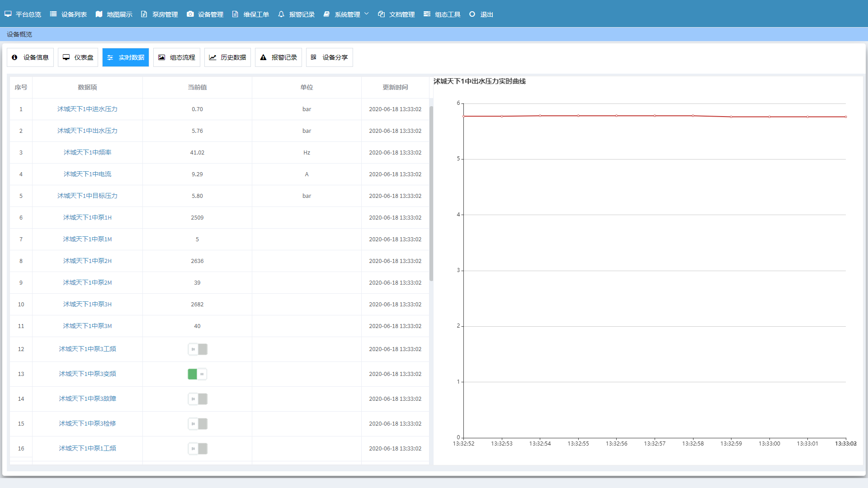This screenshot has height=488, width=868.
Task: Toggle the 泵3工频 switch on
Action: [198, 349]
